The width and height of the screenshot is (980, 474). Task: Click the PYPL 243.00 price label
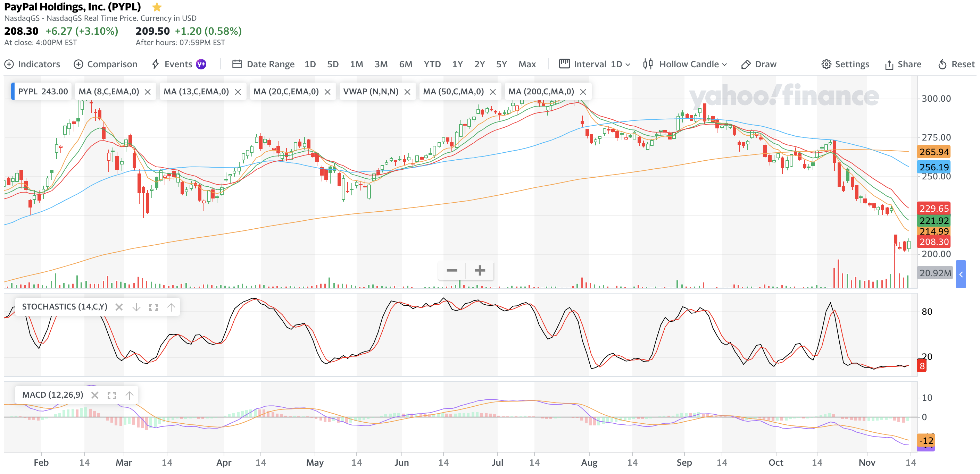click(x=43, y=92)
